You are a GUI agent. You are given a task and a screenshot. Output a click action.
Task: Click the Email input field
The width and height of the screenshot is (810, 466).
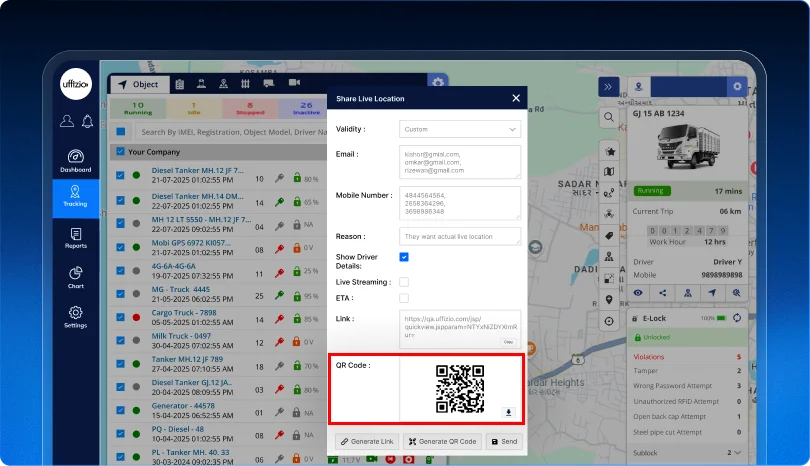[460, 162]
